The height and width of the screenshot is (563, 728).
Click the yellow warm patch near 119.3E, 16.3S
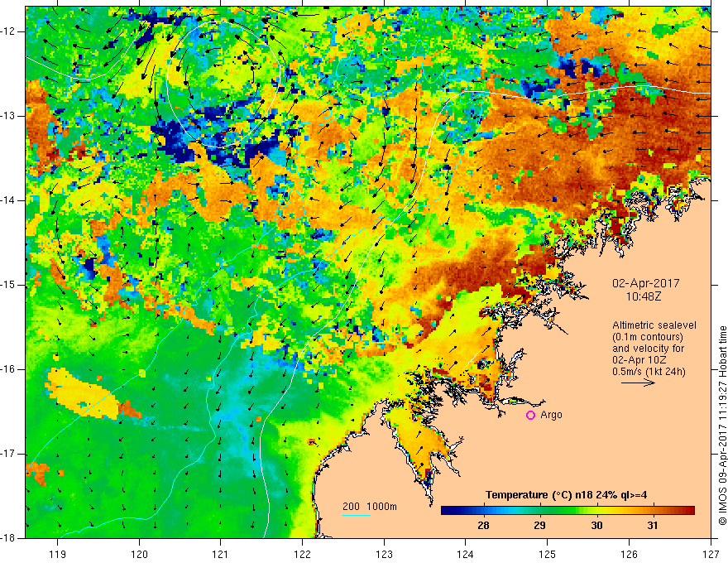click(x=84, y=394)
